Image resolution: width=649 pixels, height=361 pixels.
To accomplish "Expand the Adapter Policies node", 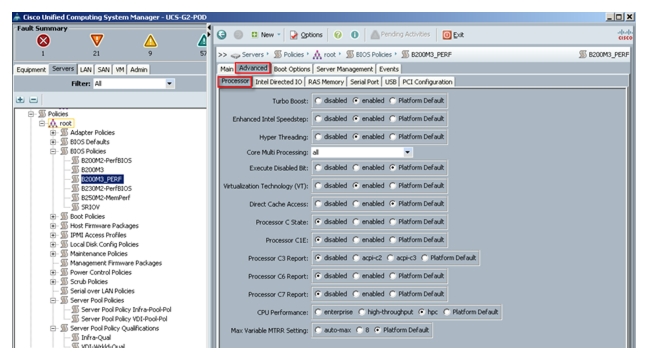I will point(53,132).
